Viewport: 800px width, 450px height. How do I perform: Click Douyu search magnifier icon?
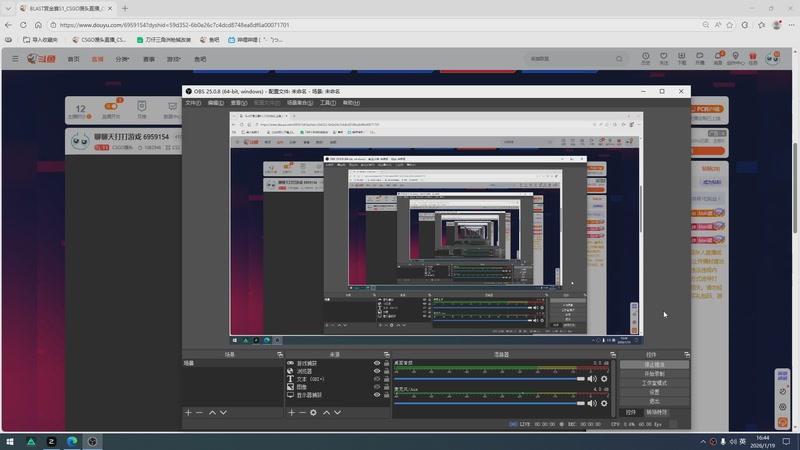tap(619, 59)
